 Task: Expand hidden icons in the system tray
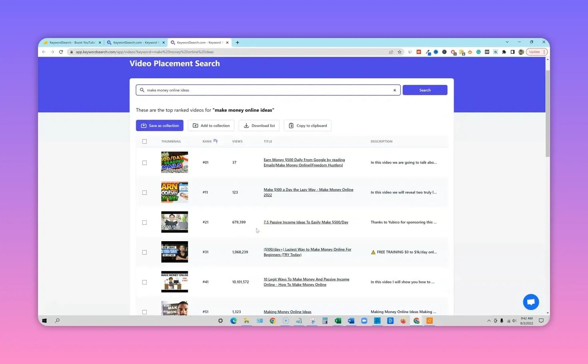click(489, 320)
